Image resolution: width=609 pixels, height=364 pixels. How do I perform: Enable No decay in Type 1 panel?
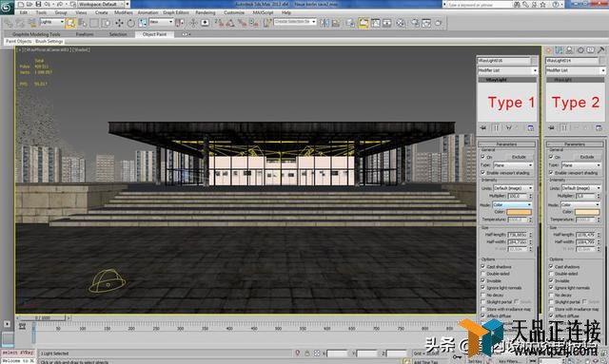tap(483, 295)
